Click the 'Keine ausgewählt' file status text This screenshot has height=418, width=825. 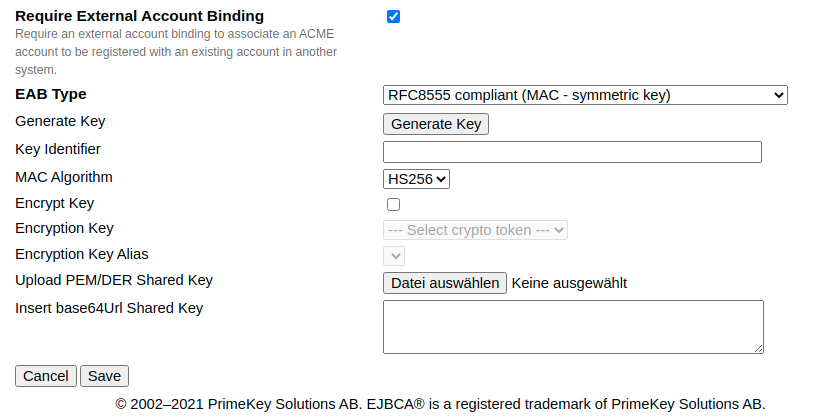(569, 283)
